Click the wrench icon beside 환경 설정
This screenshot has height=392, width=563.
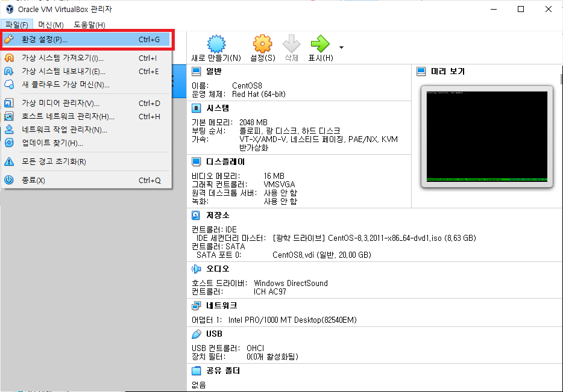point(9,39)
